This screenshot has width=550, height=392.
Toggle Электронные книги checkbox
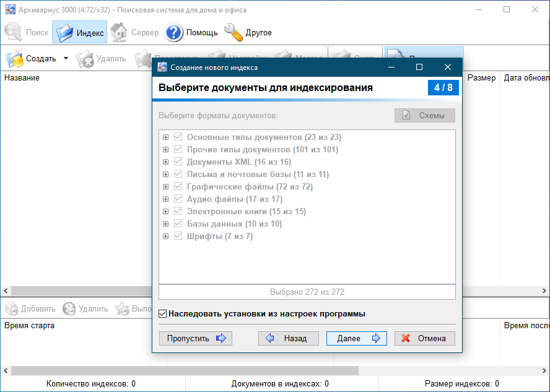178,211
